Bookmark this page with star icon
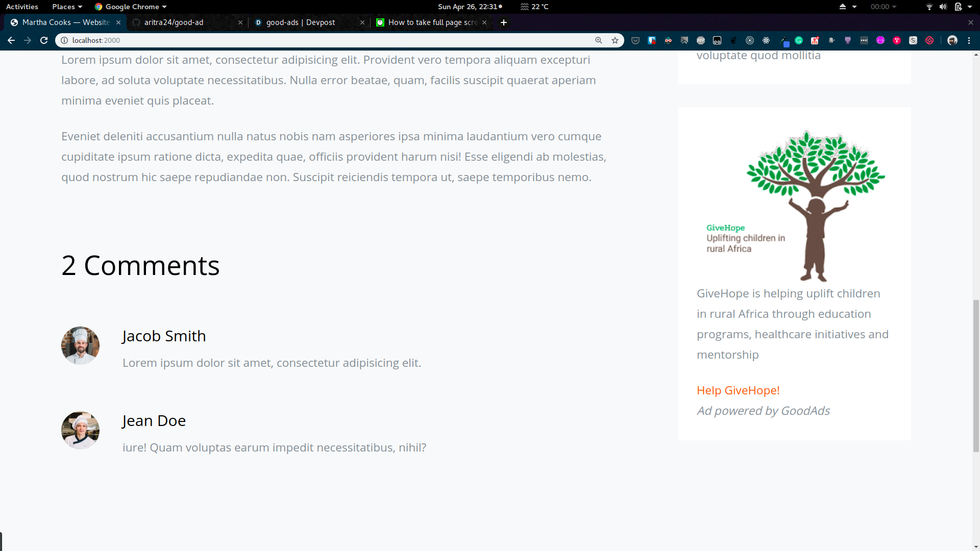 point(615,40)
